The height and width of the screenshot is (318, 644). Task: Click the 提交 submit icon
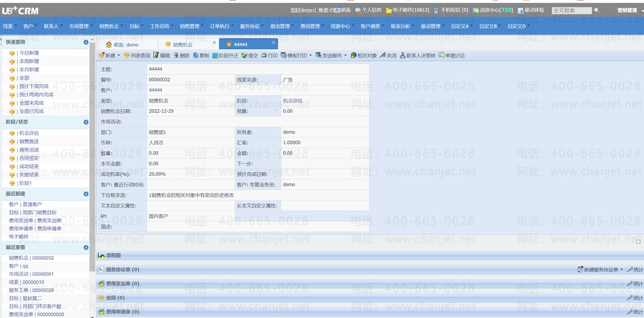point(244,56)
